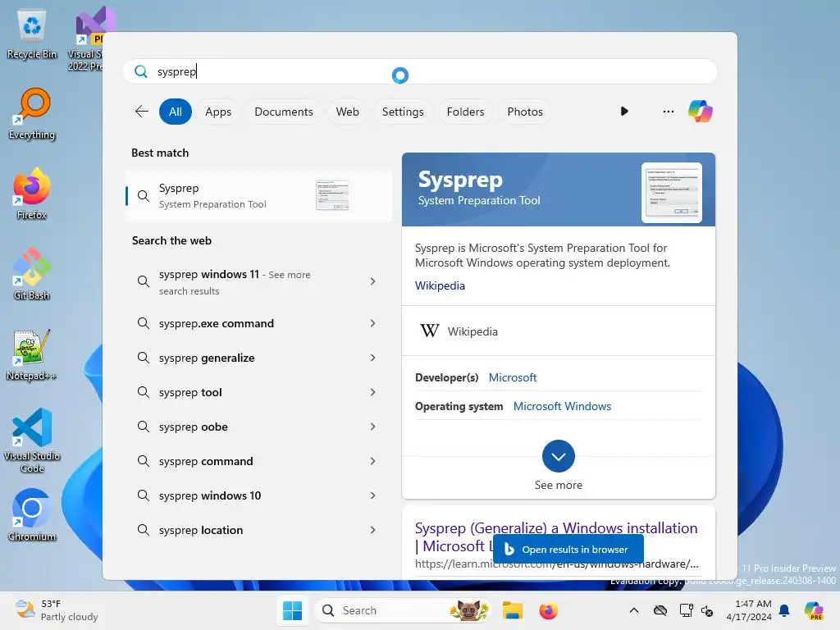Open Copilot preview taskbar icon
This screenshot has width=840, height=630.
814,610
